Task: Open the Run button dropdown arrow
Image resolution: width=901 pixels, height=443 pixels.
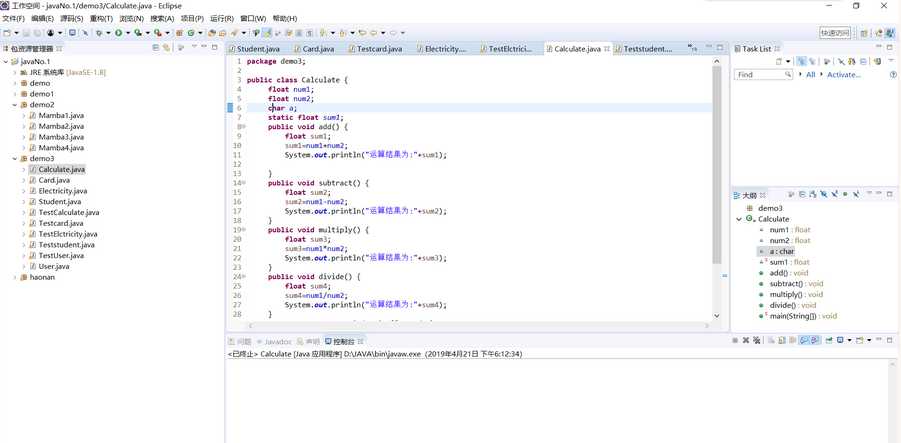Action: coord(128,33)
